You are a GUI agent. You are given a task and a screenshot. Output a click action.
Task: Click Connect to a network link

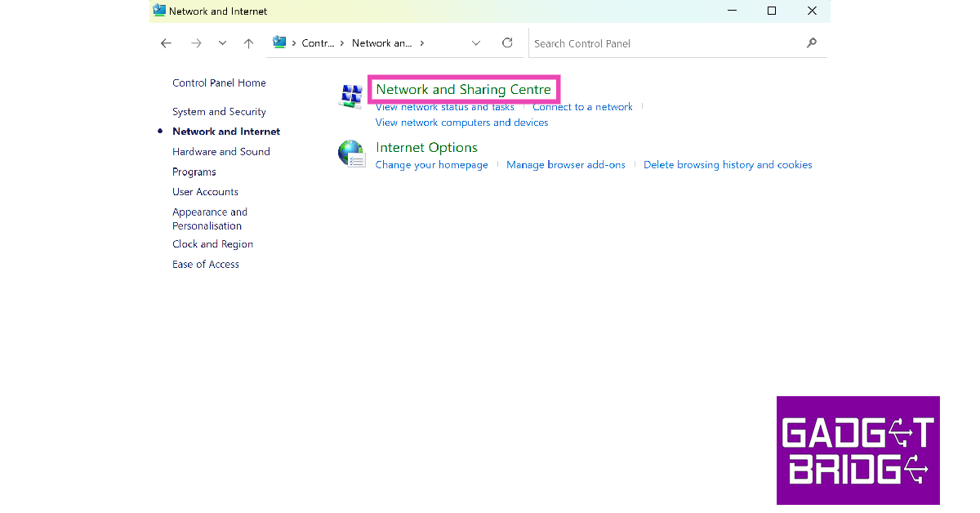(x=582, y=107)
